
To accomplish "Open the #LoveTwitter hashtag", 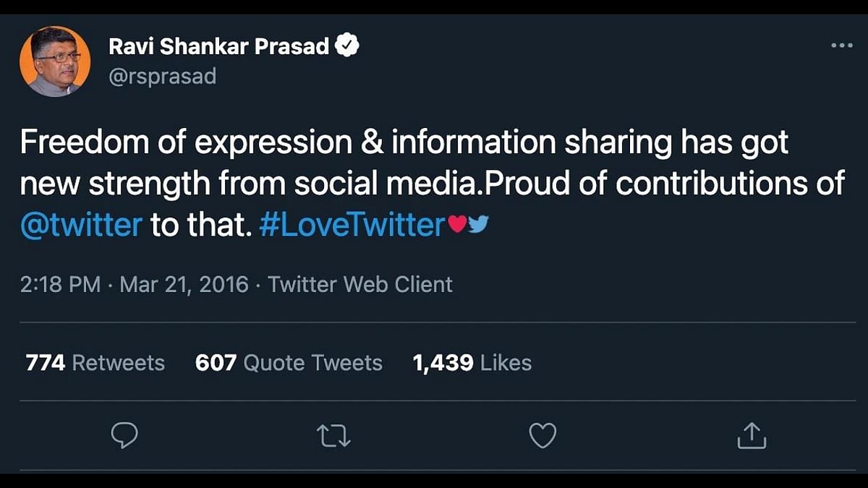I will [x=350, y=226].
